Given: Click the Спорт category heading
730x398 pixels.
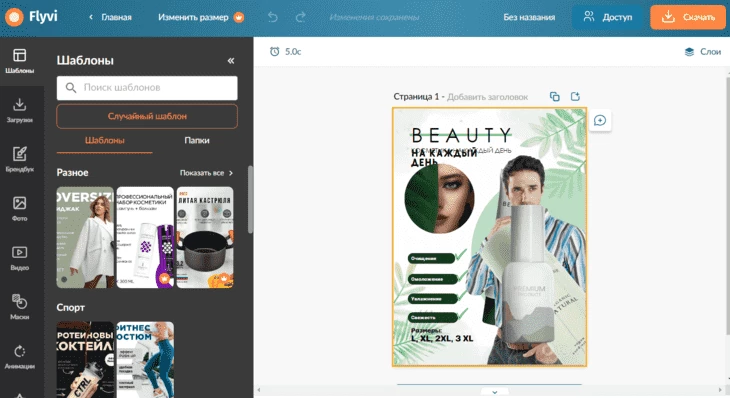Looking at the screenshot, I should [71, 308].
